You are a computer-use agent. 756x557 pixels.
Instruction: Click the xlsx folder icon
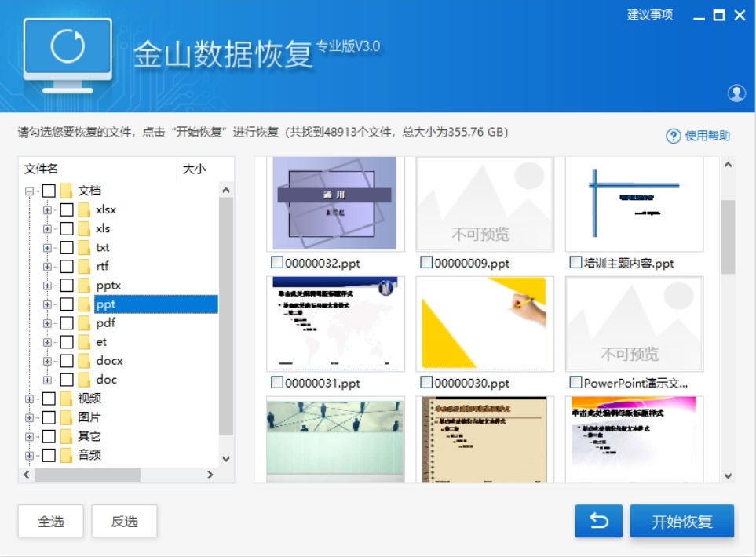click(x=85, y=210)
